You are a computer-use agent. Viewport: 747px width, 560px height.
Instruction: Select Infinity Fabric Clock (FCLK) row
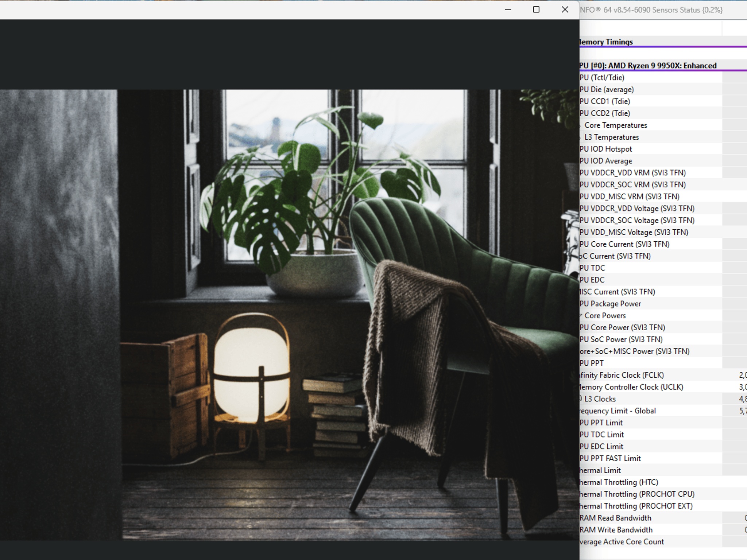[x=663, y=376]
